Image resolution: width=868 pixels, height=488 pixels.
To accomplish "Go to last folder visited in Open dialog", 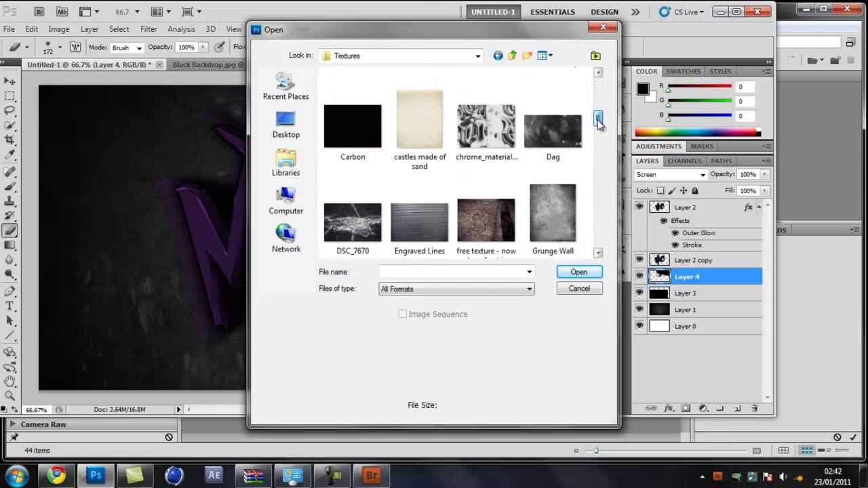I will 498,56.
